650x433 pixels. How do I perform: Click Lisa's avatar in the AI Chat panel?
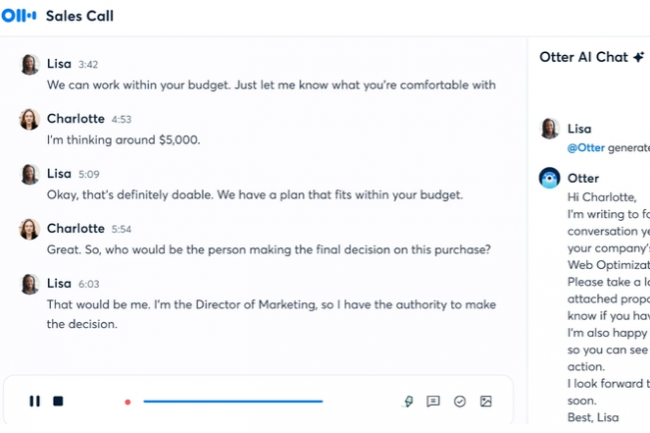click(549, 129)
